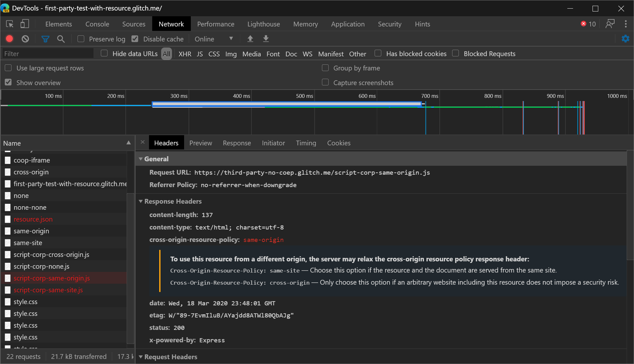Click the resource.json file in sidebar
Screen dimensions: 634x364
pyautogui.click(x=34, y=219)
